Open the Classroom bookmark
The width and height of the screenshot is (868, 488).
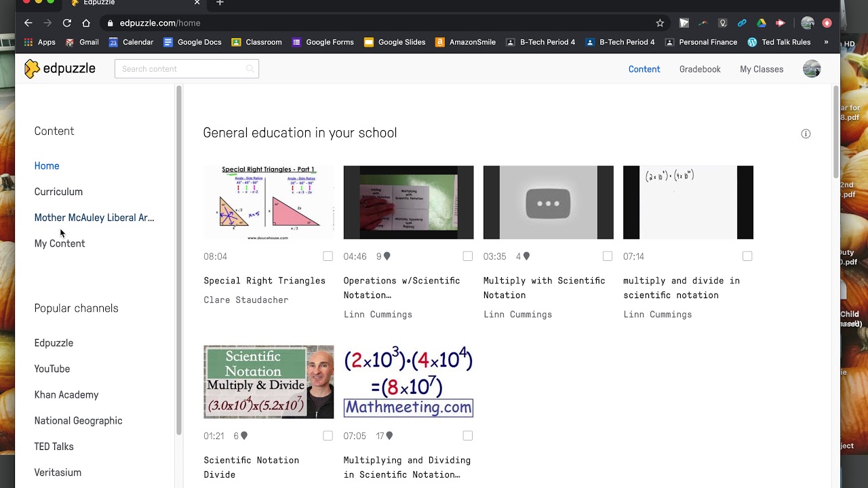[256, 42]
